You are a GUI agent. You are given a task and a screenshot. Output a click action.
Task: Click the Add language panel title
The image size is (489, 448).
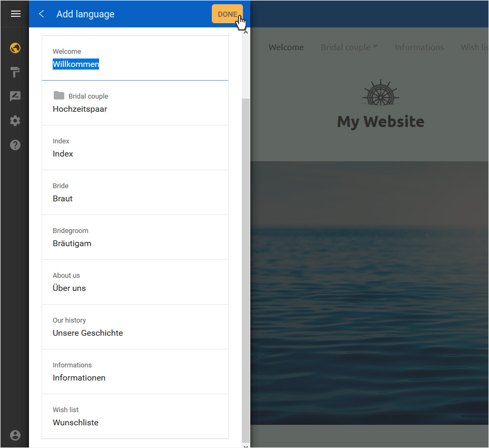[x=85, y=14]
